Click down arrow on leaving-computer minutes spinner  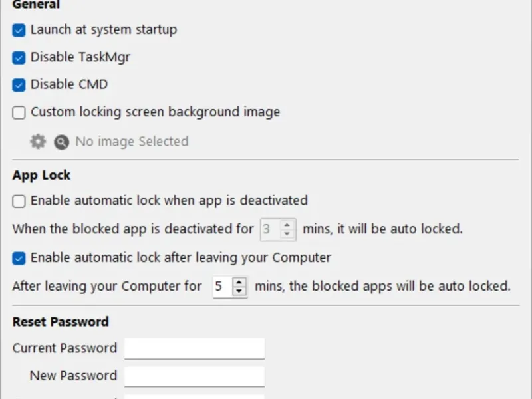click(x=239, y=291)
